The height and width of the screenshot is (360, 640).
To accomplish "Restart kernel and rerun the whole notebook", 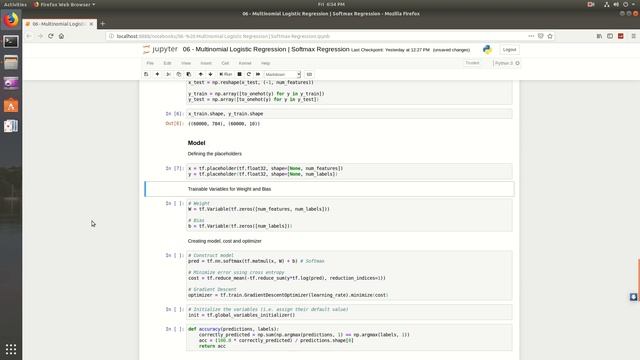I will click(258, 74).
